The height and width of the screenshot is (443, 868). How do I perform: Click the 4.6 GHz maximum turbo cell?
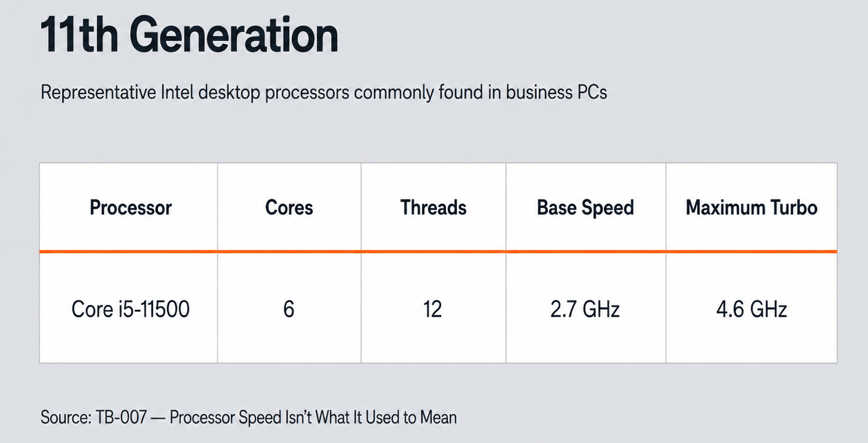point(752,309)
